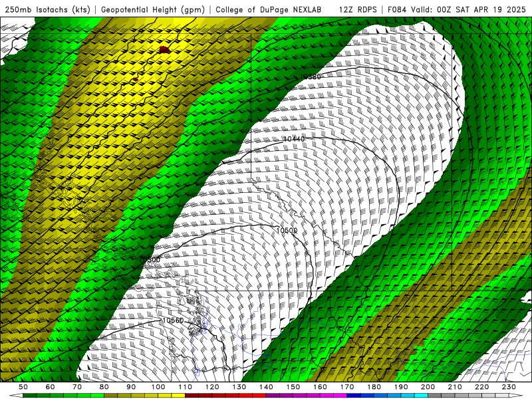Click the bright magenta swatch before 170 on the legend
This screenshot has height=399, width=532.
point(340,396)
